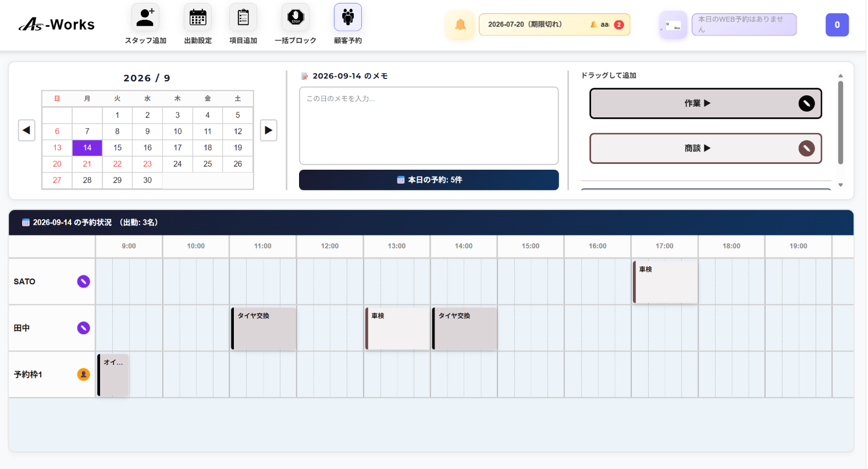868x469 pixels.
Task: Edit the 作業 item with its pencil icon
Action: coord(806,103)
